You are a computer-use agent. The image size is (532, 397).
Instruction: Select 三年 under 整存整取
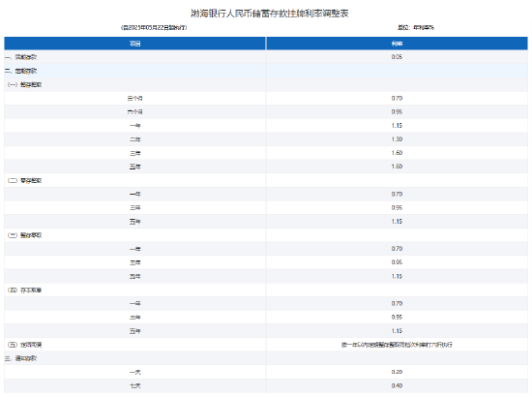135,153
